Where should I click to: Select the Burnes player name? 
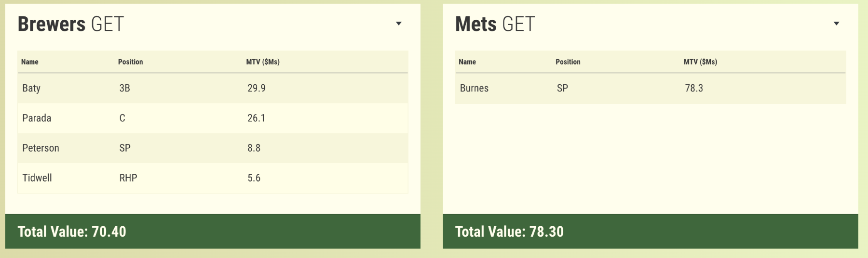click(x=474, y=88)
